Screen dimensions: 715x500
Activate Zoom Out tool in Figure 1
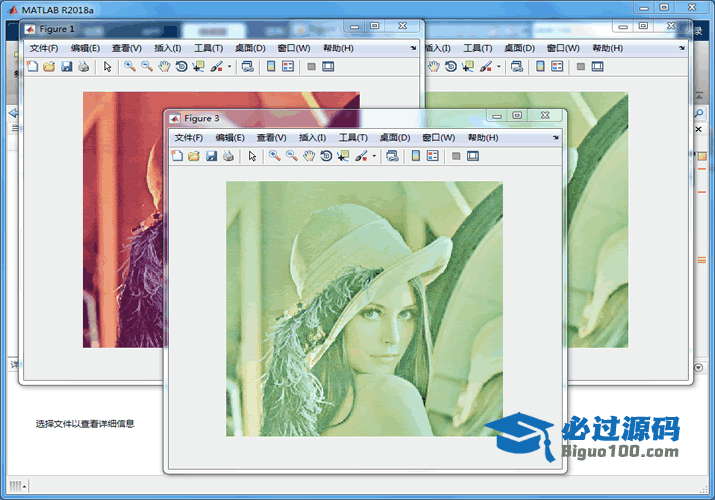[147, 67]
